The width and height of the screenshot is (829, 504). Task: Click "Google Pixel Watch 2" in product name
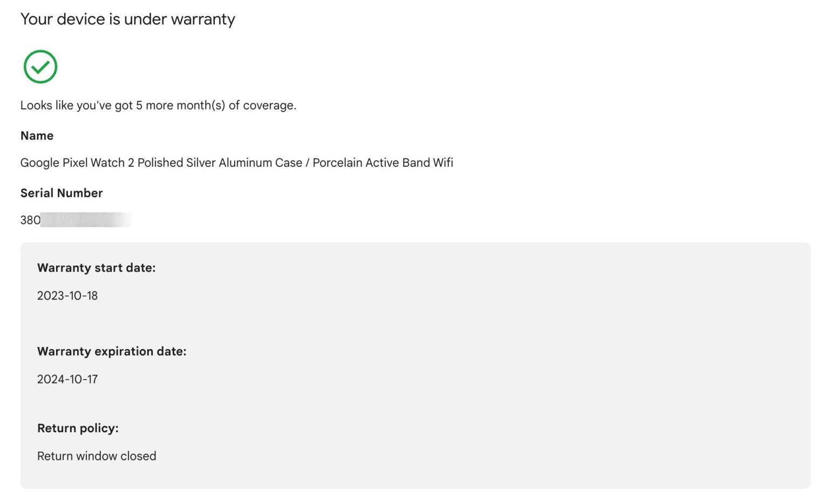pyautogui.click(x=77, y=163)
